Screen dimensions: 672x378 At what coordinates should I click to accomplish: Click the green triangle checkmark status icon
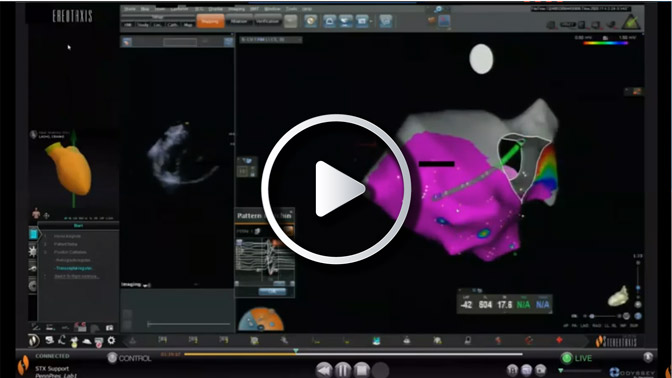[x=631, y=22]
